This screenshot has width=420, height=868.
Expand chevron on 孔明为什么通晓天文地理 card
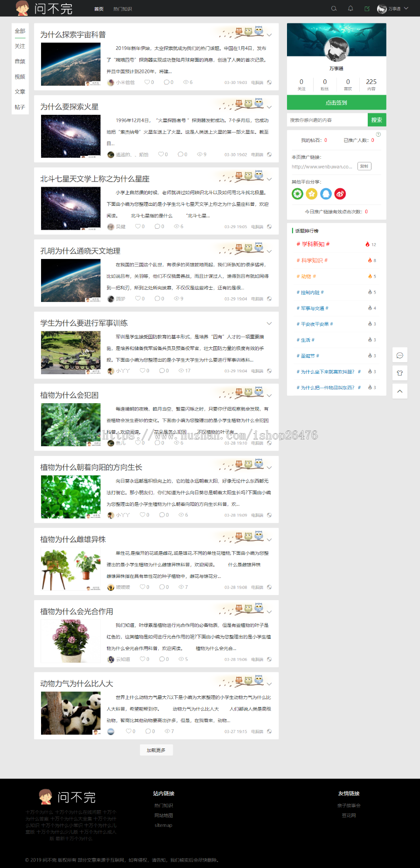[x=269, y=252]
